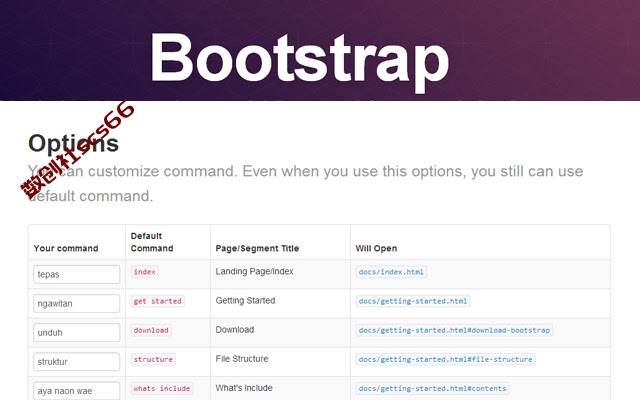Click the 'unduh' command input field
This screenshot has height=400, width=640.
point(77,333)
